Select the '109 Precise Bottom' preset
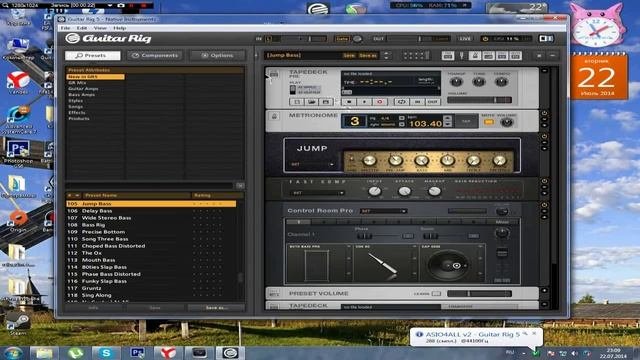 151,232
